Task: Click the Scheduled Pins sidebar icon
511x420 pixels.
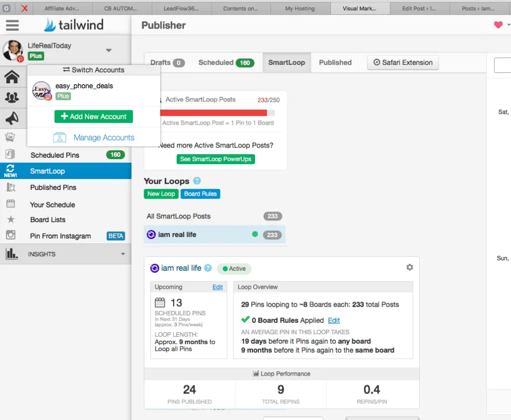Action: tap(10, 154)
